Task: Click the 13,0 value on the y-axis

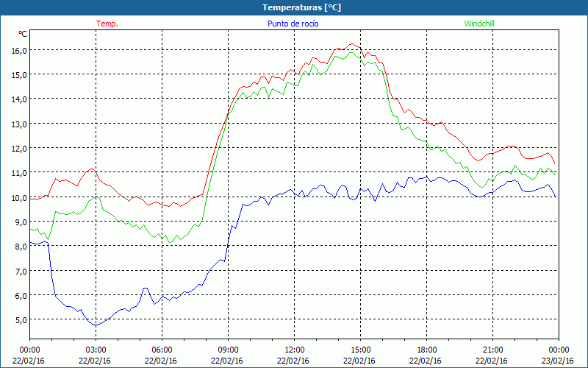Action: [x=19, y=124]
